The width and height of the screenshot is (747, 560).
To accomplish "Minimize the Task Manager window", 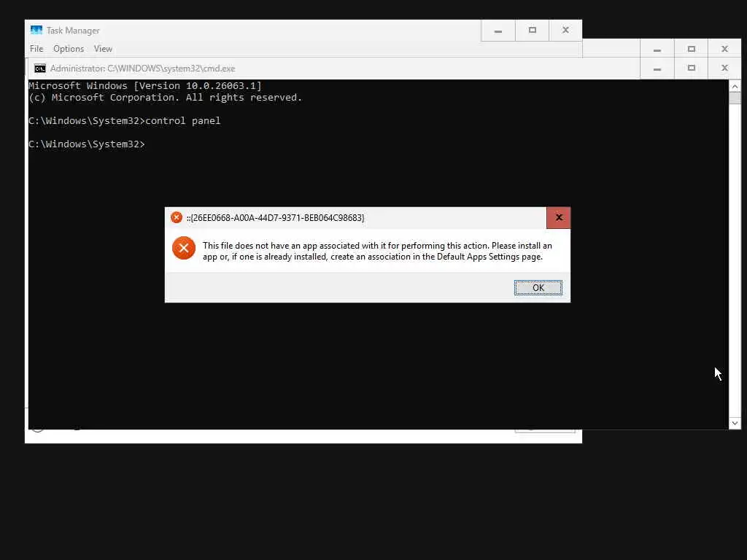I will click(x=498, y=31).
